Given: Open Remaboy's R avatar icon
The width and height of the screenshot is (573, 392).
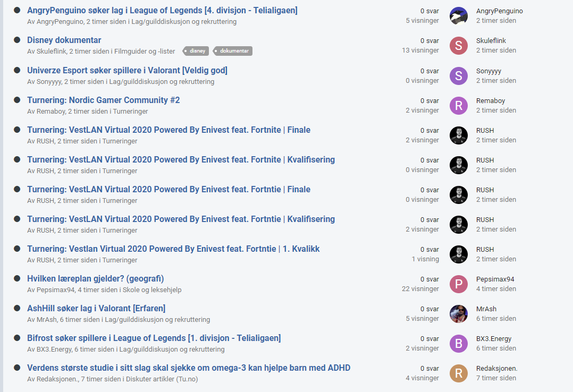Looking at the screenshot, I should pos(459,106).
